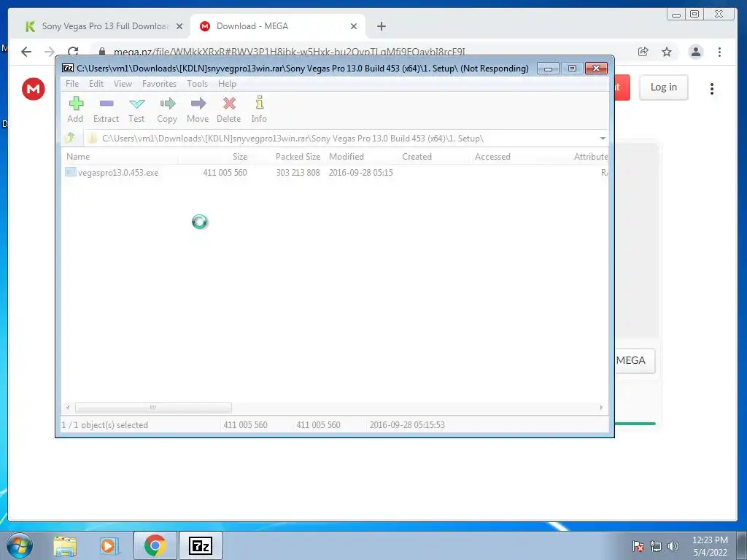Click the '1 / 1 object(s) selected' status text
Image resolution: width=747 pixels, height=560 pixels.
(x=105, y=425)
